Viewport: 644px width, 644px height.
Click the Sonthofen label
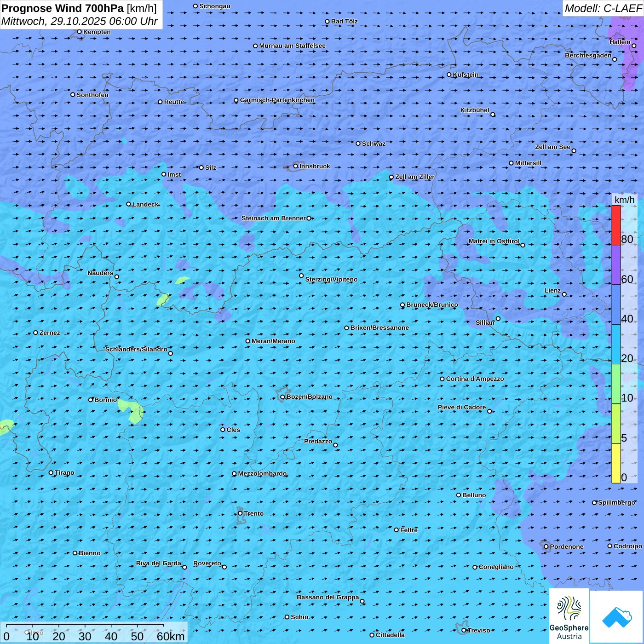92,95
